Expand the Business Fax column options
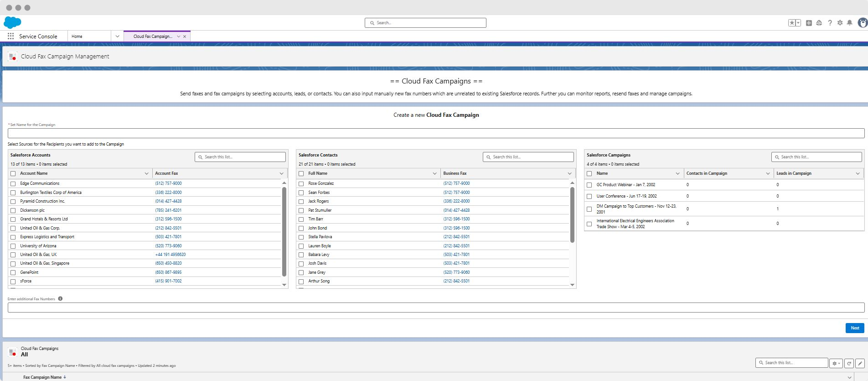The height and width of the screenshot is (381, 868). pyautogui.click(x=569, y=173)
